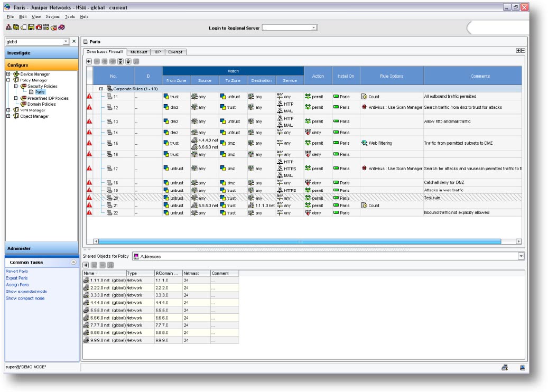548x392 pixels.
Task: Switch to the IDP tab
Action: coord(157,52)
